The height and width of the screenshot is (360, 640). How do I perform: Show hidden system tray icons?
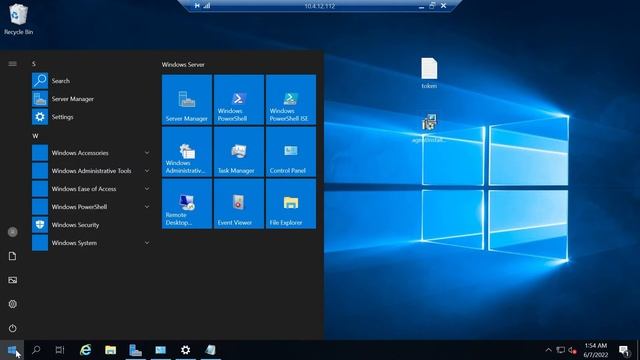click(x=548, y=350)
